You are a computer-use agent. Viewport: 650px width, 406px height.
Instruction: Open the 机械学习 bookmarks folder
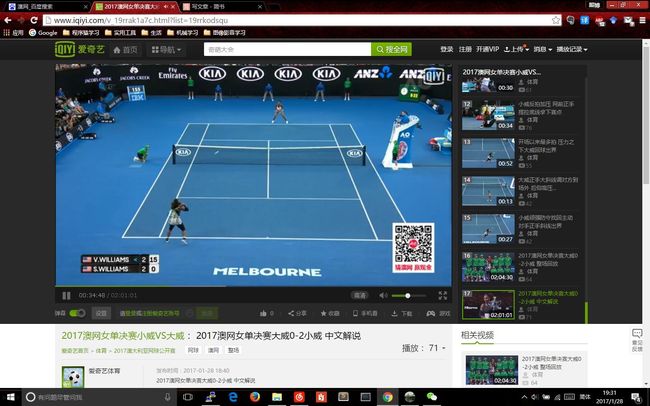[x=182, y=32]
